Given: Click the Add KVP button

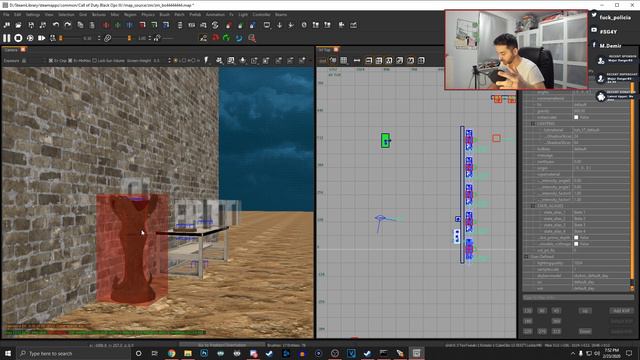Looking at the screenshot, I should 622,311.
